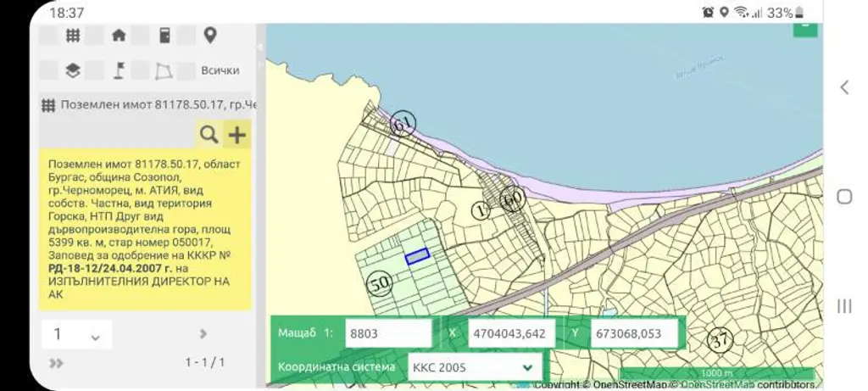Collapse the side panel using splitter arrow
This screenshot has width=868, height=391.
[260, 47]
